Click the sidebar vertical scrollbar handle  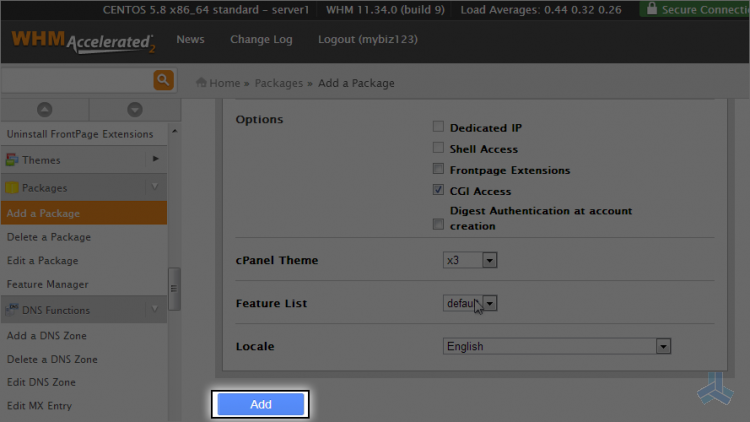(x=174, y=289)
